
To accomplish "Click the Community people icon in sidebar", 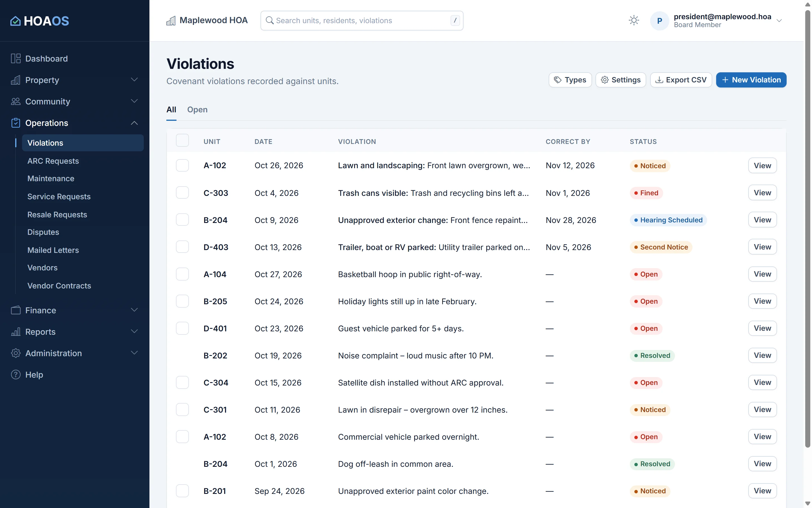I will (16, 101).
